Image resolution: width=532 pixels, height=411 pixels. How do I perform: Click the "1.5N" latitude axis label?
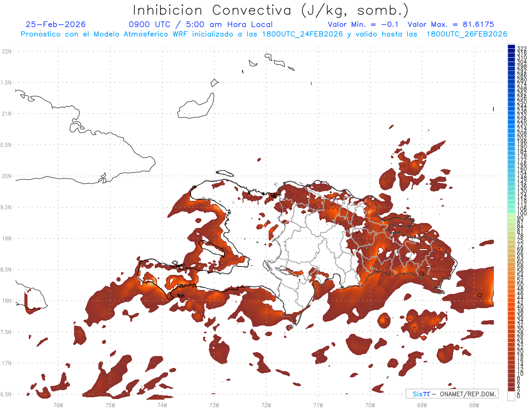[7, 82]
